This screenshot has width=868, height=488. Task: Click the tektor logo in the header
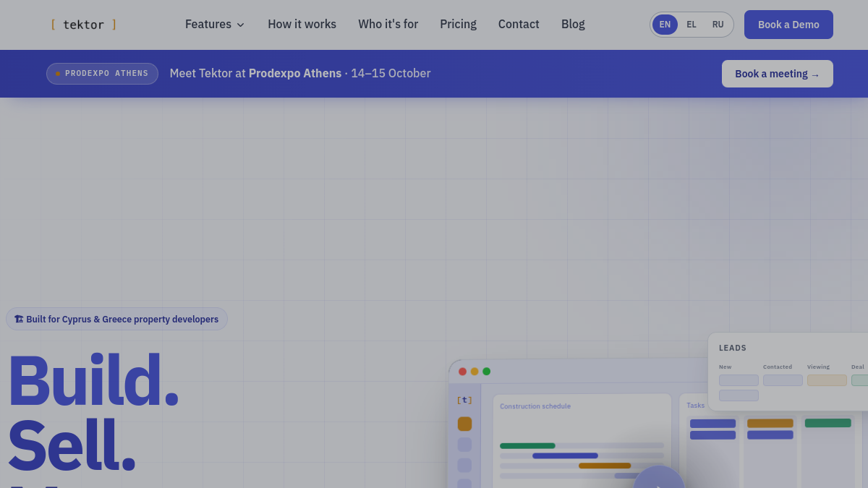coord(84,25)
